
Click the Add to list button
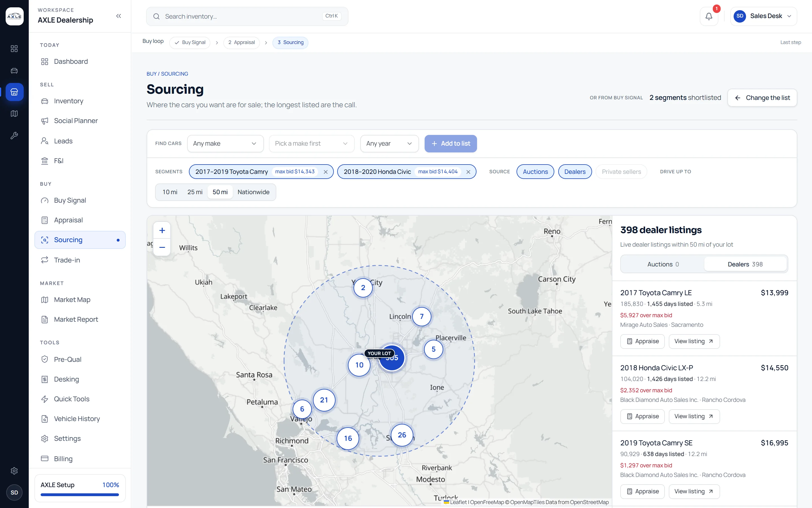tap(450, 143)
